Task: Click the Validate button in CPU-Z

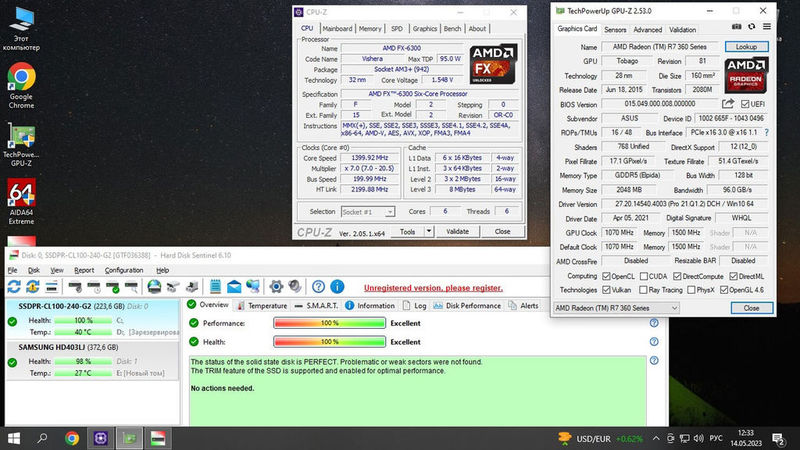Action: point(457,232)
